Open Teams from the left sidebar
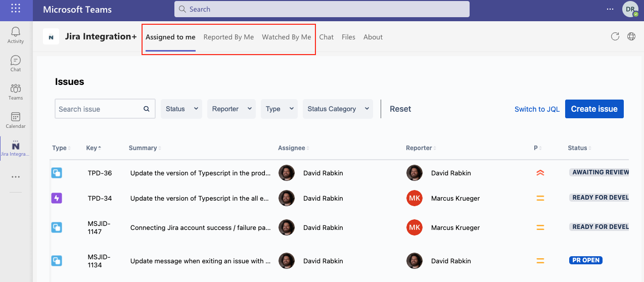This screenshot has width=644, height=282. pos(16,92)
